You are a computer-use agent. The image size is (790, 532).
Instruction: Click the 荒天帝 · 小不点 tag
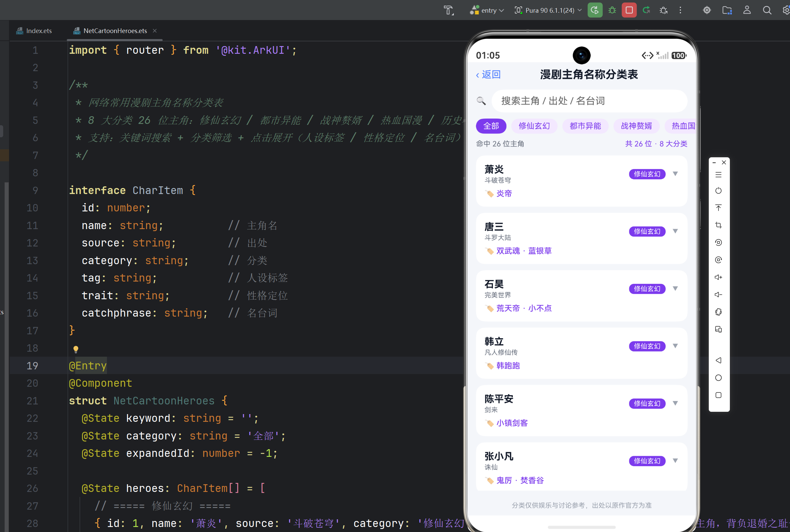pos(524,308)
